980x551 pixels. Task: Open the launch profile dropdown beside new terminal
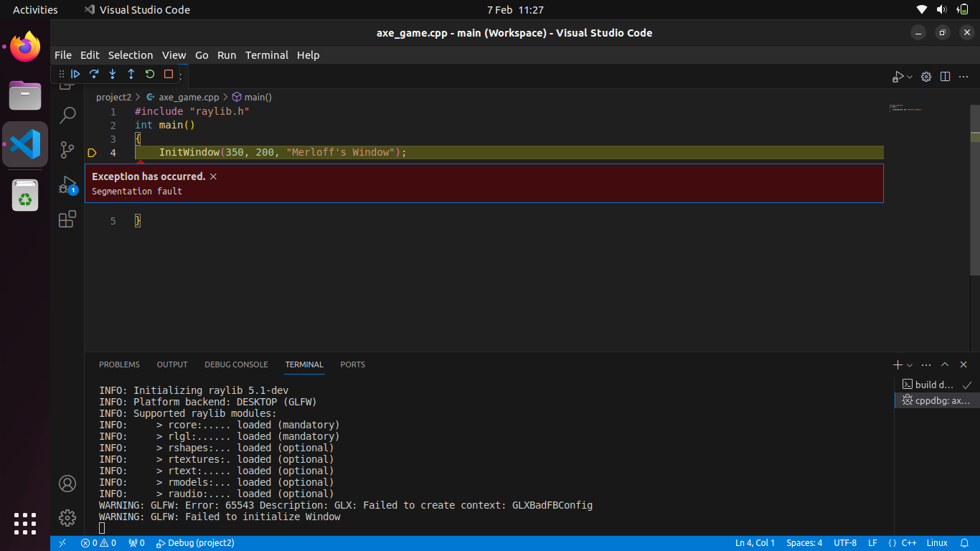(910, 365)
